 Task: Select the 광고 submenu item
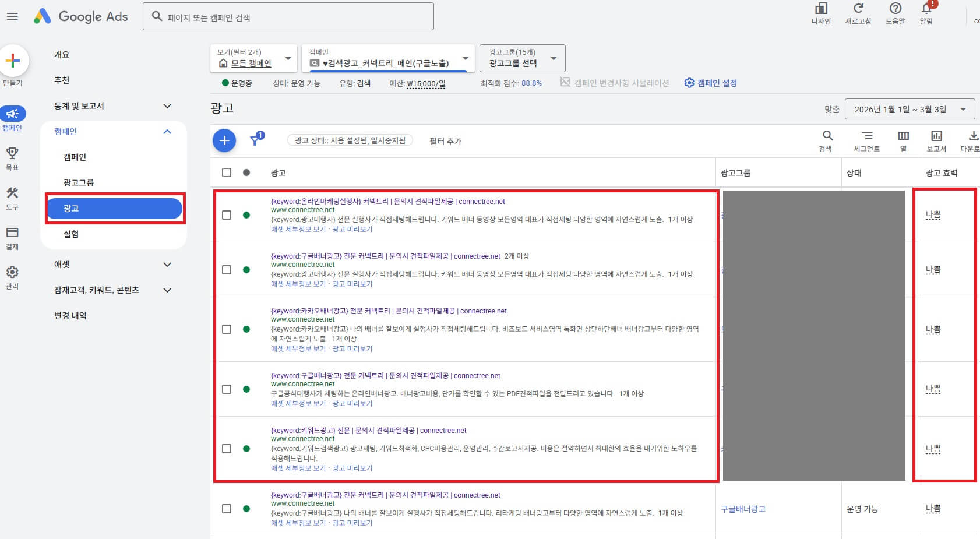(x=115, y=209)
